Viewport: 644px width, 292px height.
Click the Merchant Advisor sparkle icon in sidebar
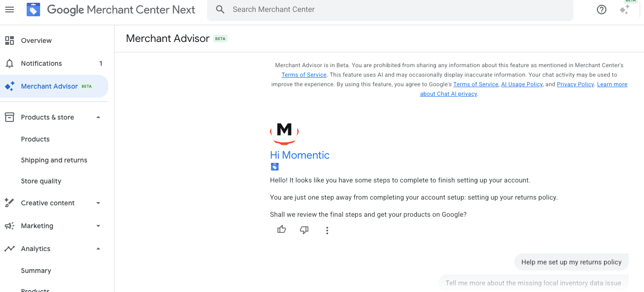click(10, 86)
